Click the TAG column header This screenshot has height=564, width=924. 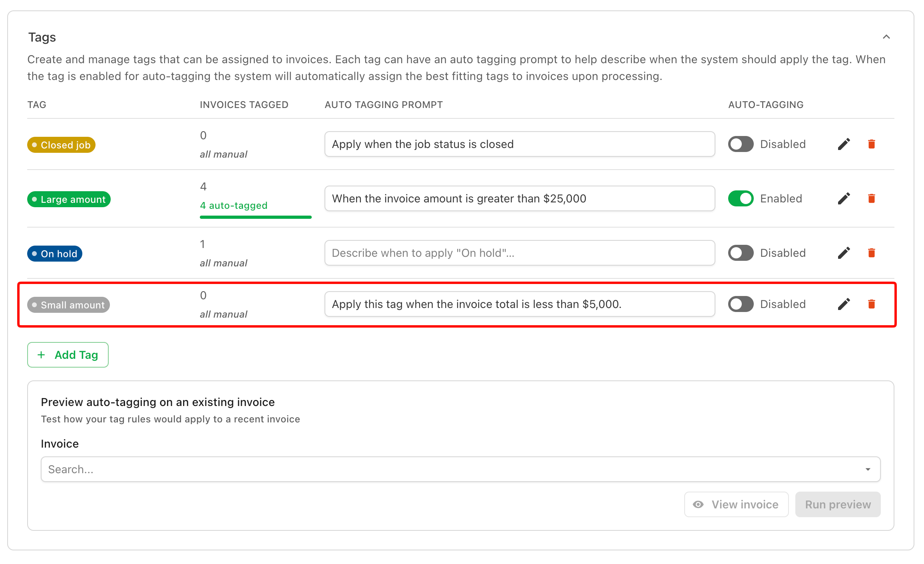(37, 105)
